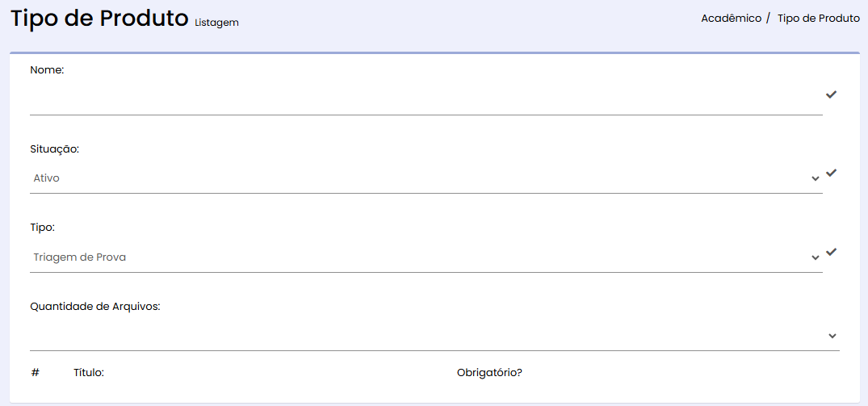Expand the Tipo chevron arrow

point(815,257)
